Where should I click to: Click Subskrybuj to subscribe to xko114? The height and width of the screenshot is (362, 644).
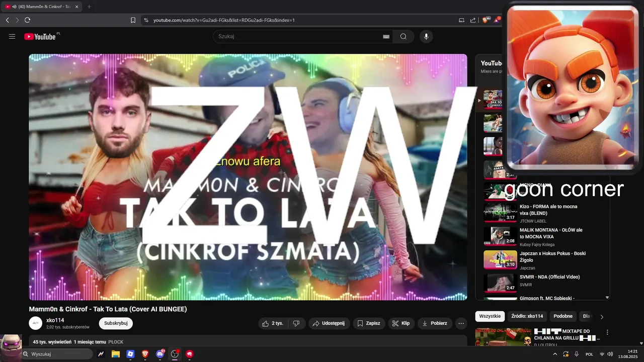coord(116,323)
